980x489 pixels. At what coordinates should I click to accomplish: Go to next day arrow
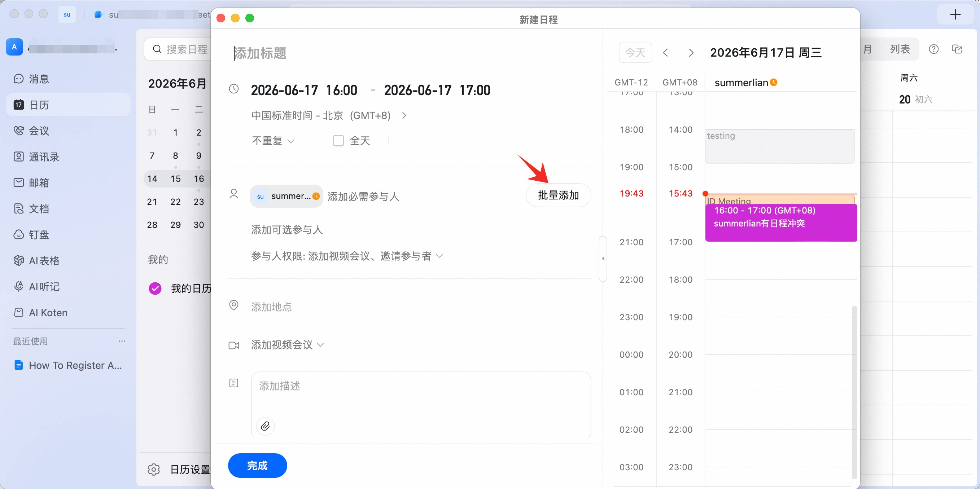(691, 53)
